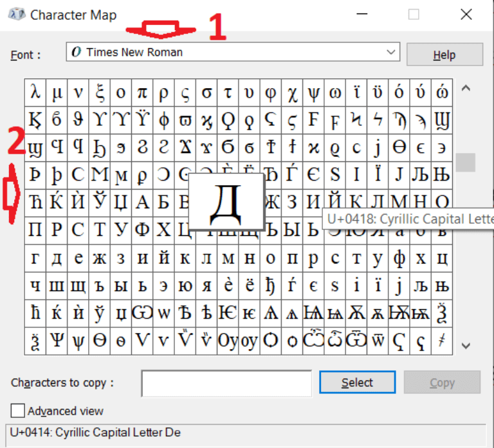This screenshot has width=494, height=448.
Task: Click the scroll up arrow of the grid
Action: pos(466,88)
